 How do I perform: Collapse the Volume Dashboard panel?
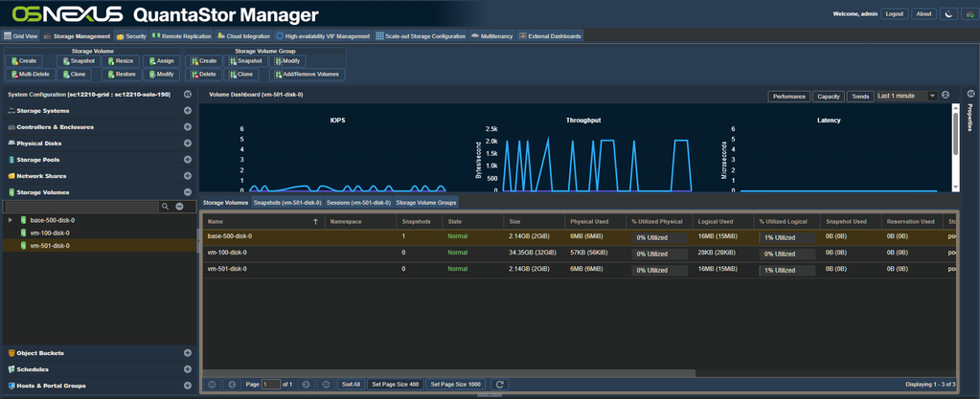(x=946, y=95)
